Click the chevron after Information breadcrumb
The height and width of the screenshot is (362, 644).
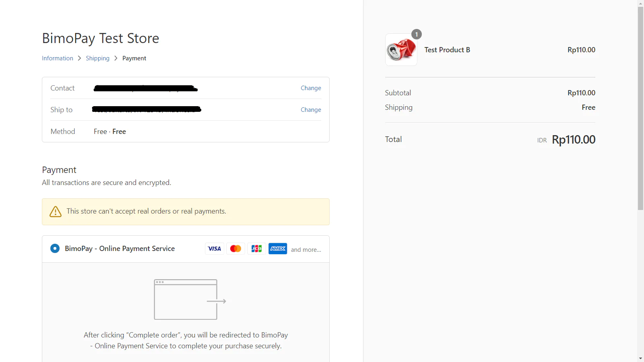[79, 58]
